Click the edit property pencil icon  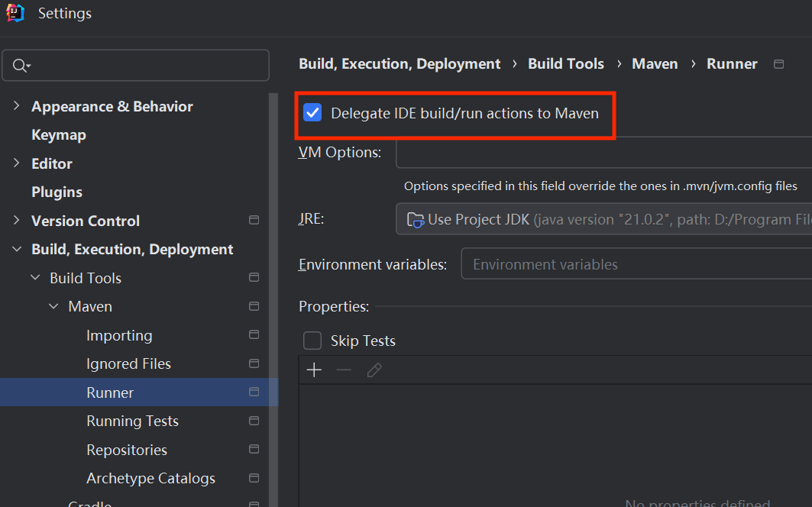pos(374,370)
